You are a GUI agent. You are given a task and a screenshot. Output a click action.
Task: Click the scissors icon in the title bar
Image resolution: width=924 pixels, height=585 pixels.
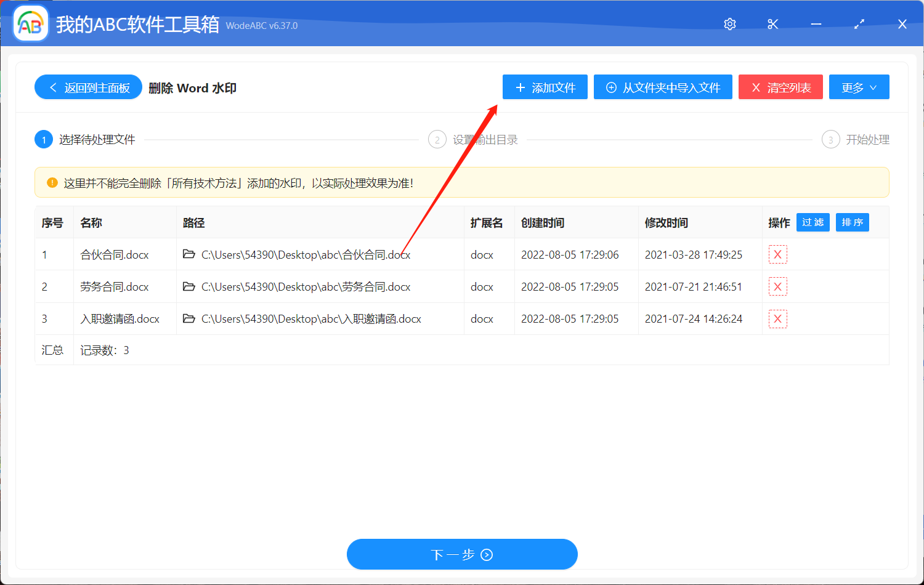(772, 24)
